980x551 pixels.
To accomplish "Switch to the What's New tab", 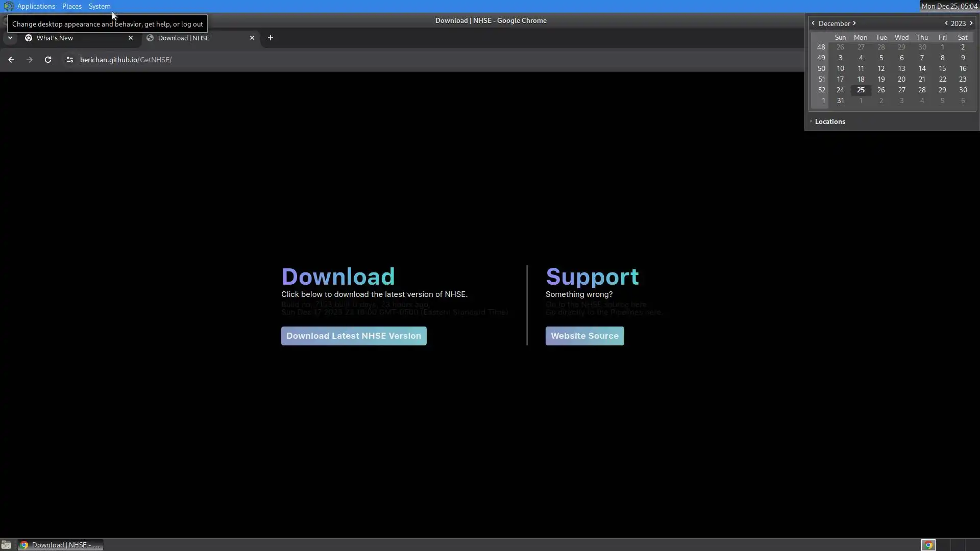I will pyautogui.click(x=77, y=38).
